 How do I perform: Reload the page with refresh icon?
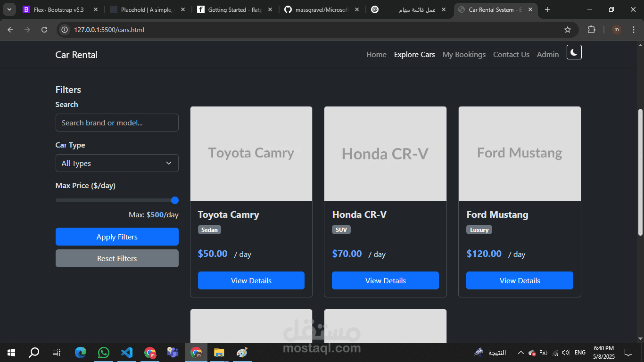[x=44, y=30]
